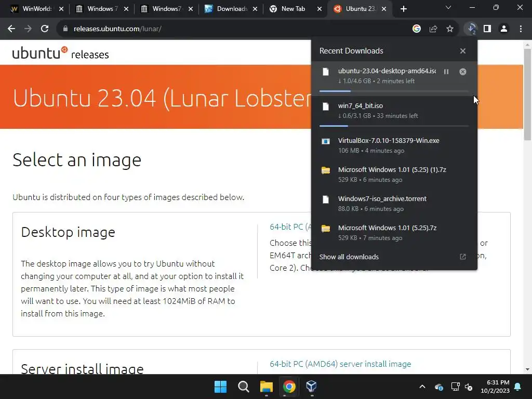Bookmark this page with the star
This screenshot has width=532, height=399.
coord(450,29)
